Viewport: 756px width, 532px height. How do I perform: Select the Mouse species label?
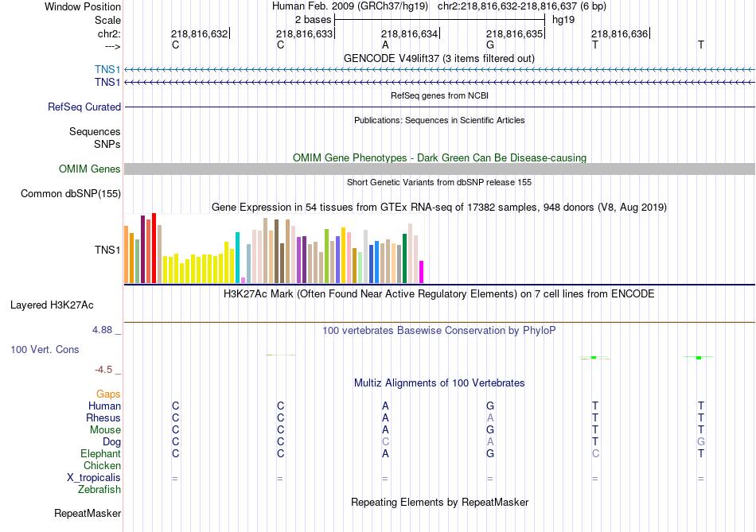[x=105, y=430]
